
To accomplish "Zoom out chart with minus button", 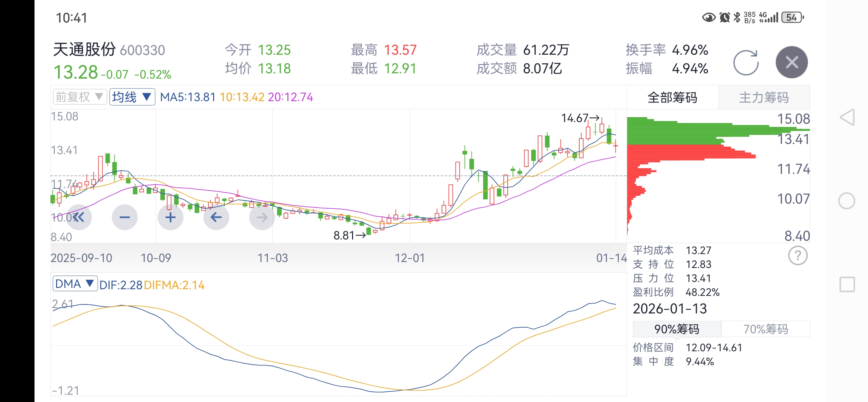I will pyautogui.click(x=124, y=217).
